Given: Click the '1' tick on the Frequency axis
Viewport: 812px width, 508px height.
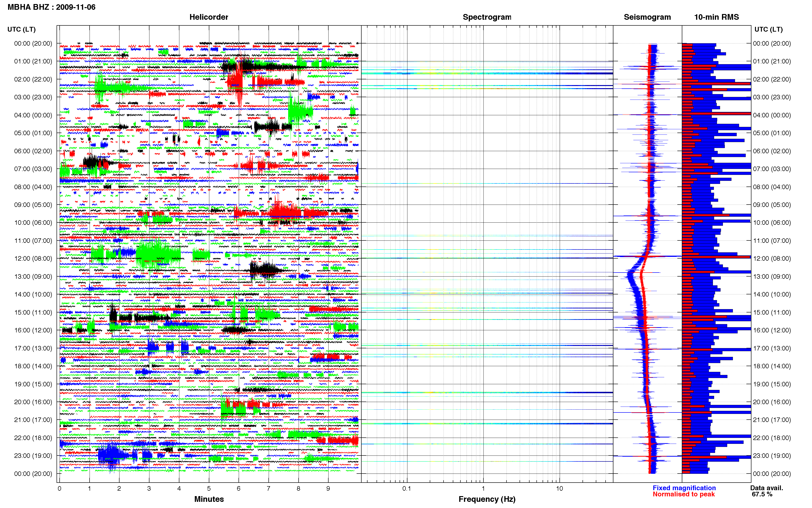Looking at the screenshot, I should 483,489.
